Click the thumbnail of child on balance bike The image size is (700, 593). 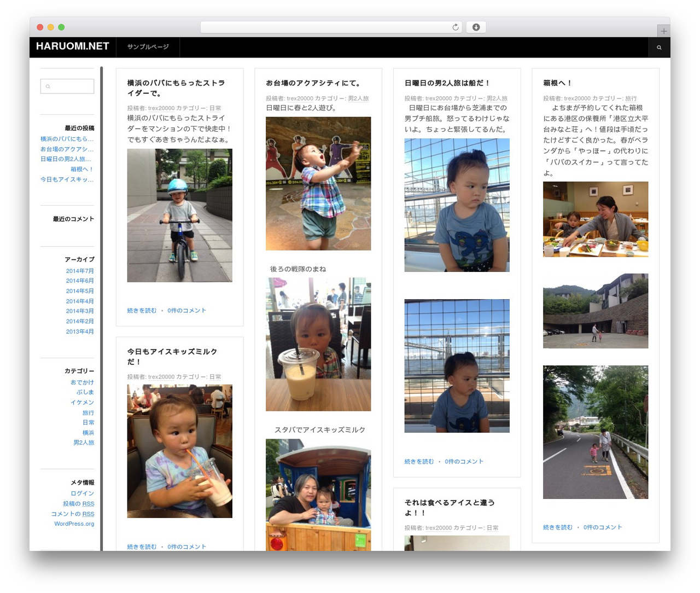[x=179, y=216]
